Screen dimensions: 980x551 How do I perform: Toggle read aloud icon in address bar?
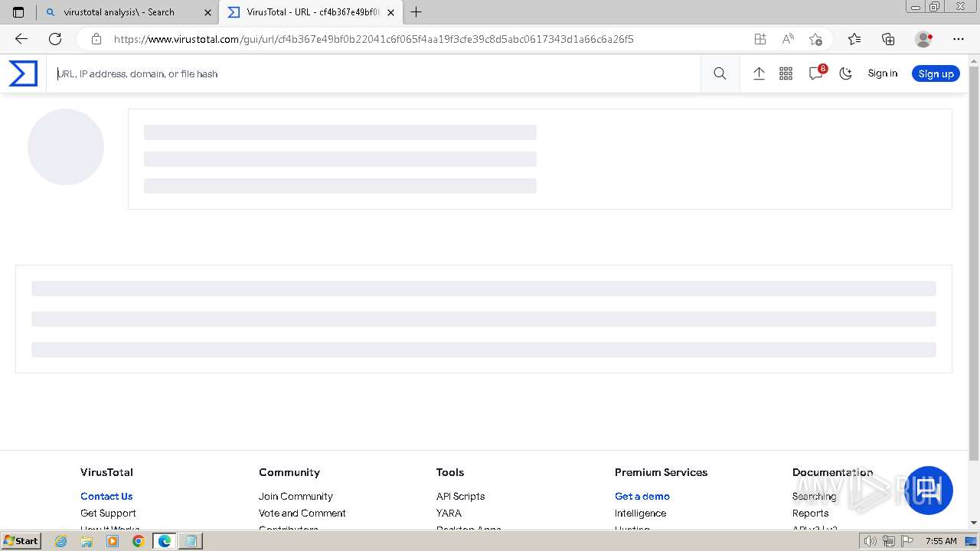[788, 39]
